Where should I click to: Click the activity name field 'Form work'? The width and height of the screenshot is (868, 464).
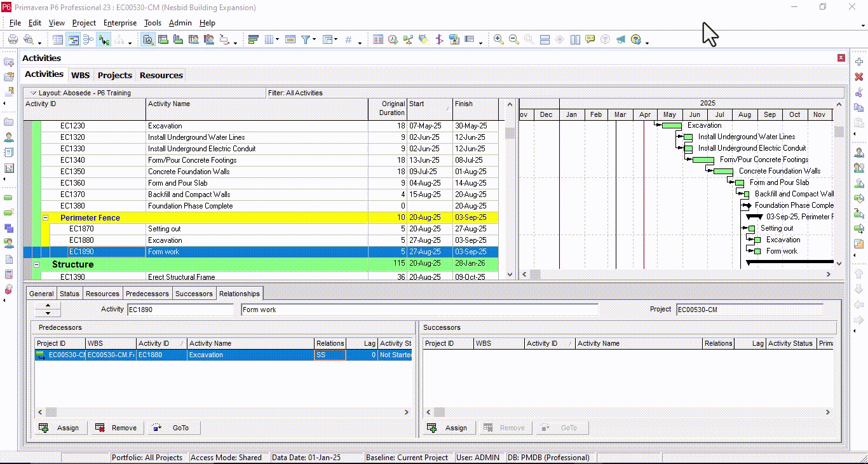click(x=420, y=310)
